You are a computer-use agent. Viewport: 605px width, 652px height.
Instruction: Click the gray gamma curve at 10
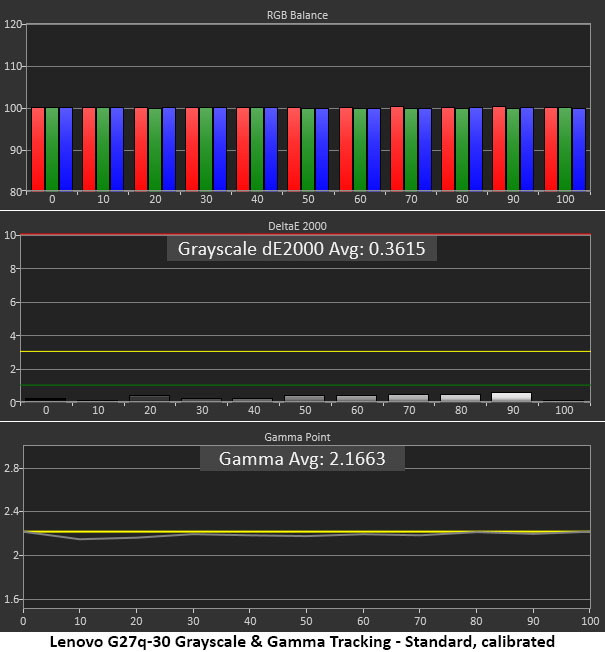click(x=80, y=539)
